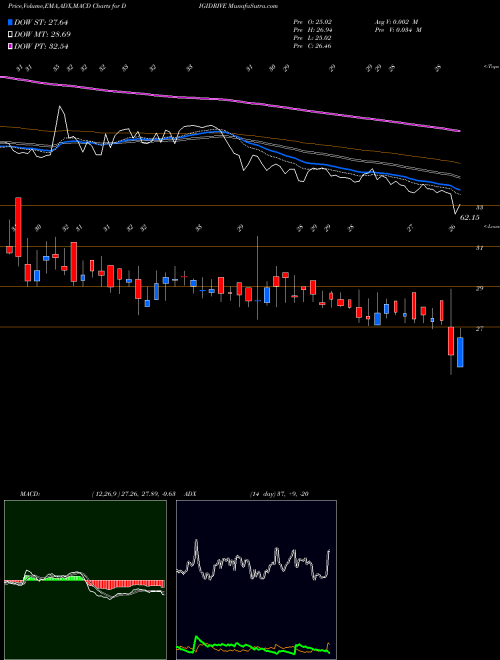Viewport: 500px width, 660px height.
Task: Select the 'DOW ST: 27.64' legend label
Action: (x=41, y=23)
